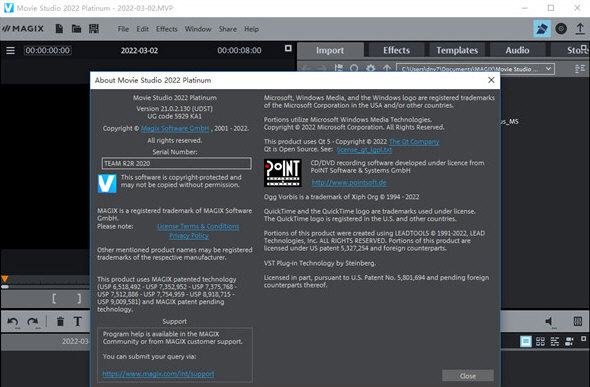The image size is (590, 387).
Task: Switch to the Audio tab
Action: tap(517, 50)
